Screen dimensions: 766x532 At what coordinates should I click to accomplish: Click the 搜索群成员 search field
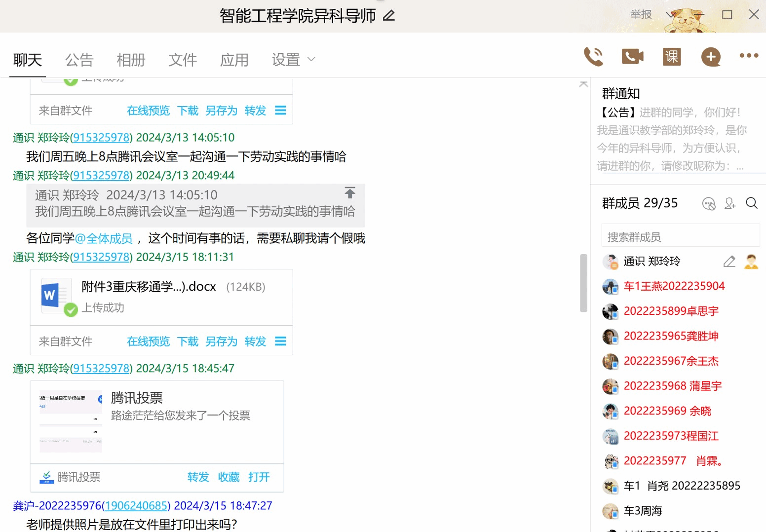coord(680,237)
